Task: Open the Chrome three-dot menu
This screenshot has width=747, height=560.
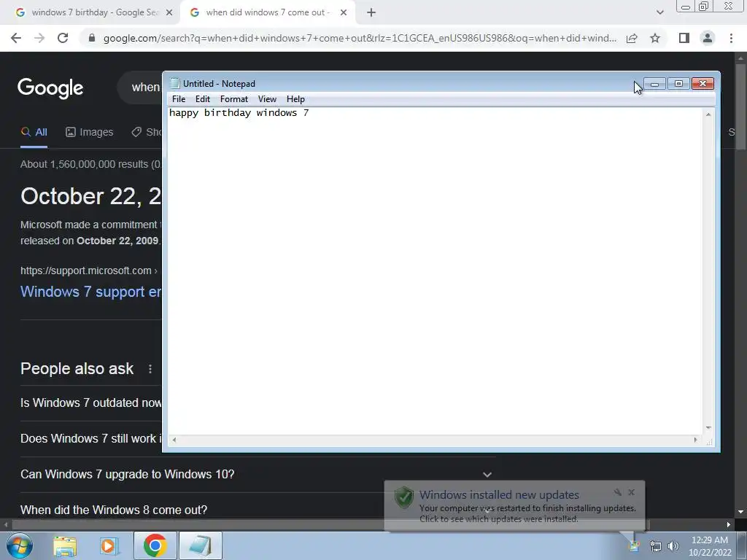Action: coord(731,38)
